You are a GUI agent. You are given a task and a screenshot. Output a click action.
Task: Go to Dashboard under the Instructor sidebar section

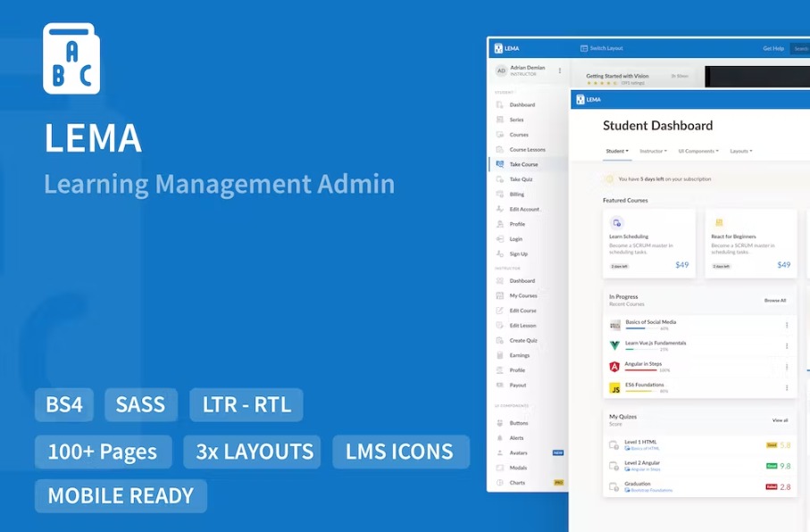click(522, 281)
